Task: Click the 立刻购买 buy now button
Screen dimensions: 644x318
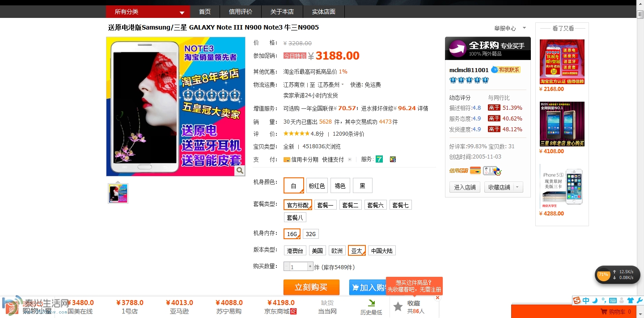Action: tap(311, 287)
